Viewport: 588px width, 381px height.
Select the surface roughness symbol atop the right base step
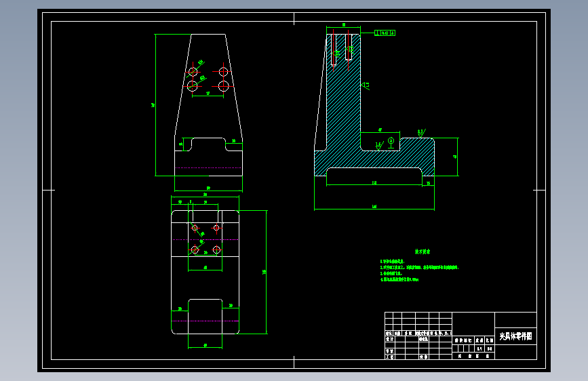tap(421, 133)
